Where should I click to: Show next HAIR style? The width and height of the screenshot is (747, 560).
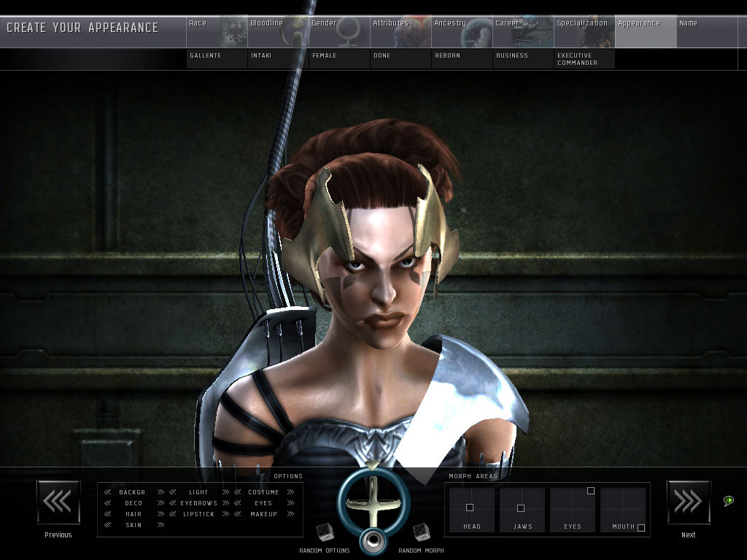pos(160,514)
